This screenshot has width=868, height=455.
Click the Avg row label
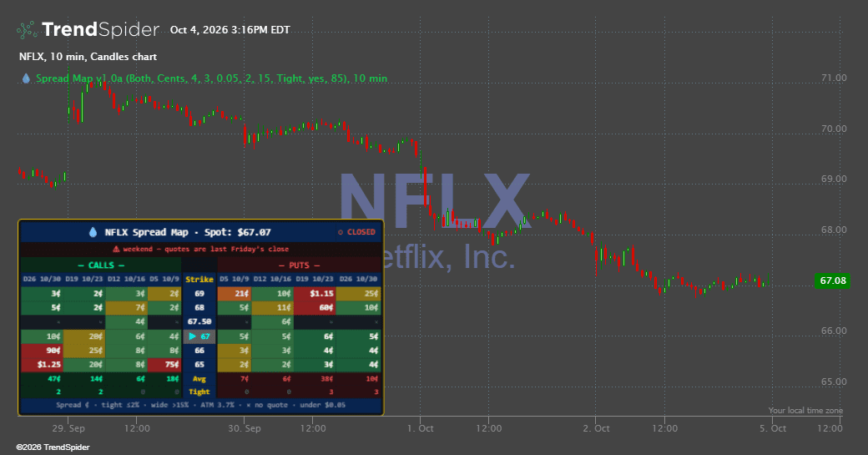click(199, 379)
